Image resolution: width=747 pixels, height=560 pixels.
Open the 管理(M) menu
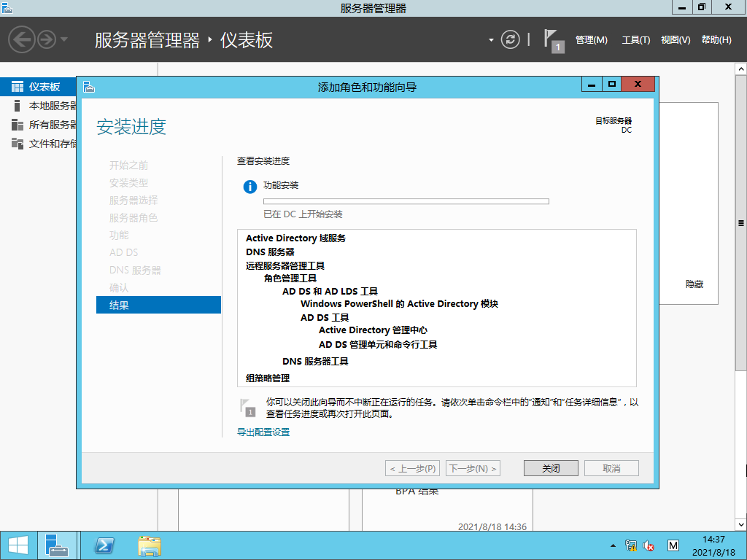[591, 40]
